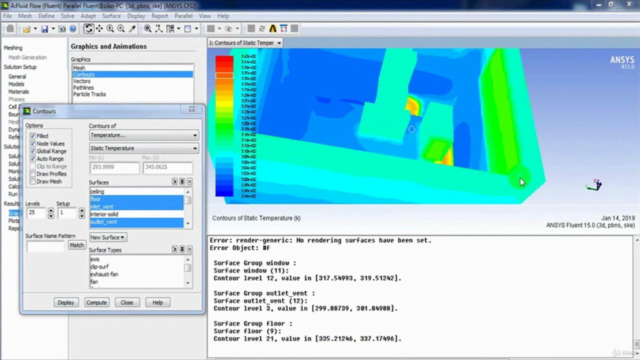Screen dimensions: 640x360
Task: Open the Define menu
Action: 46,16
